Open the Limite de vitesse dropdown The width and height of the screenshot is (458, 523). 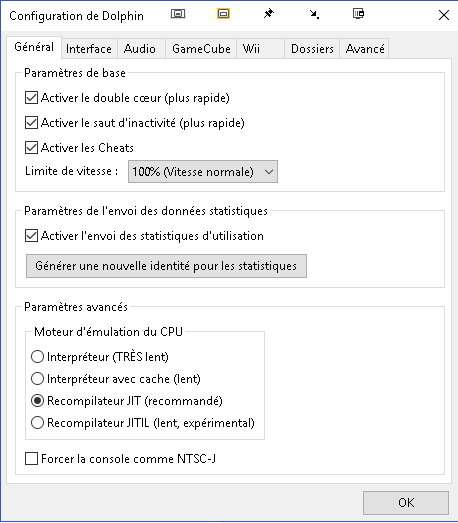tap(203, 172)
